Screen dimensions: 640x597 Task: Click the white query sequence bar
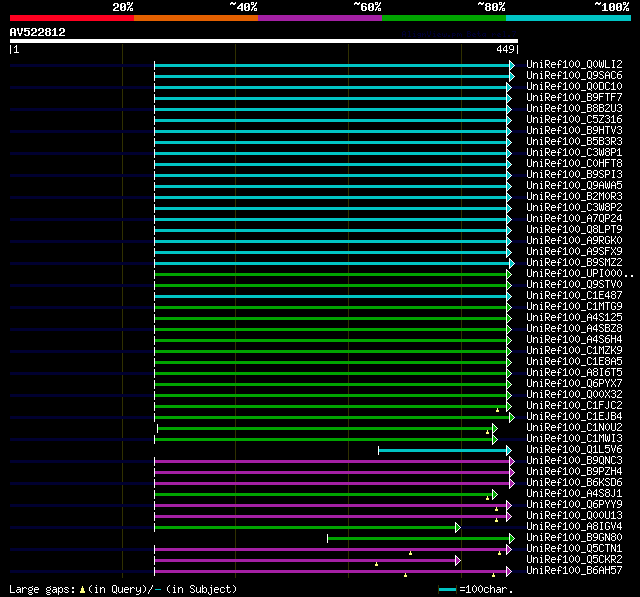pyautogui.click(x=264, y=41)
